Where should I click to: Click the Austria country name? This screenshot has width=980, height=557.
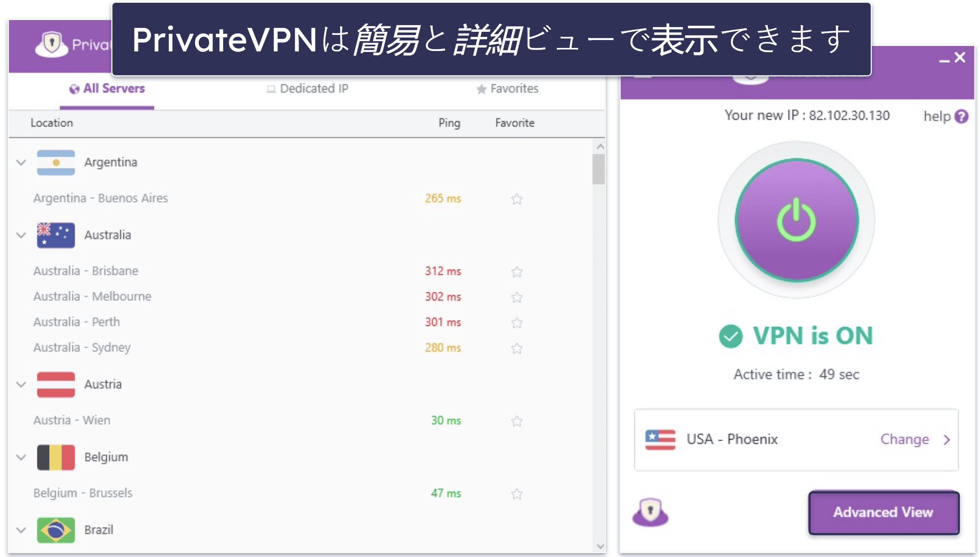click(103, 384)
